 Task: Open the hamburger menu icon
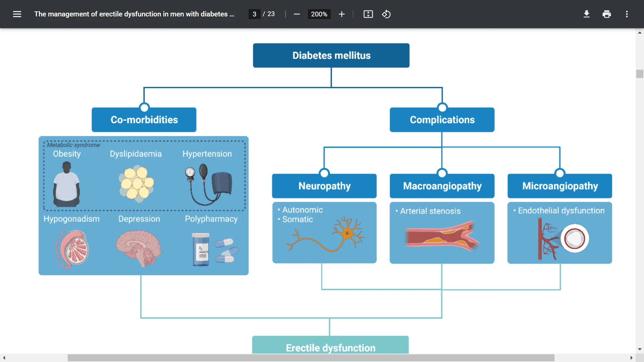click(16, 14)
